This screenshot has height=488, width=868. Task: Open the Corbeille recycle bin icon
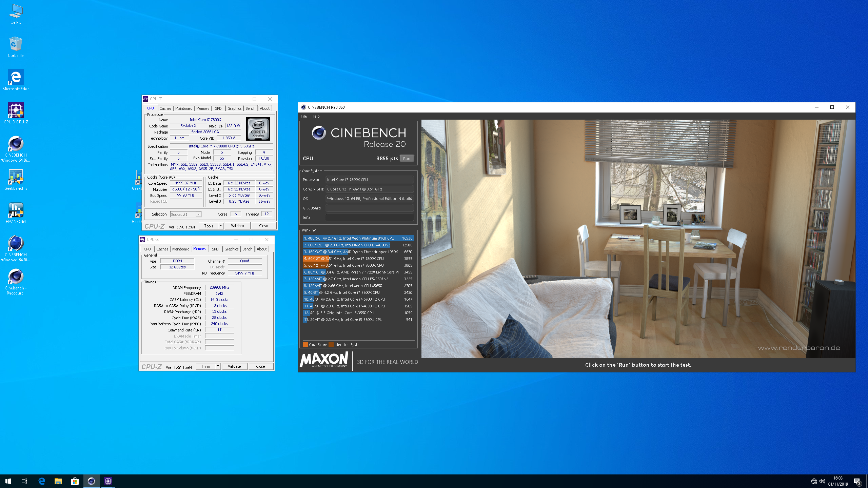(16, 47)
